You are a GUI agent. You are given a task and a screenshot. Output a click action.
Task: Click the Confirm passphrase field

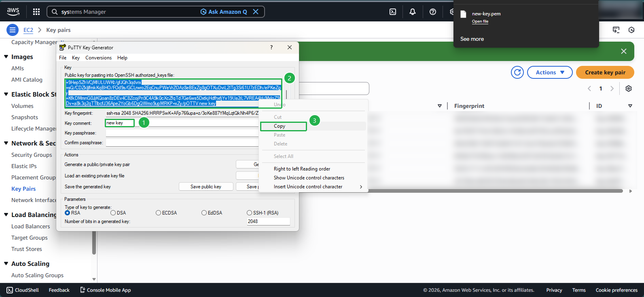coord(182,143)
